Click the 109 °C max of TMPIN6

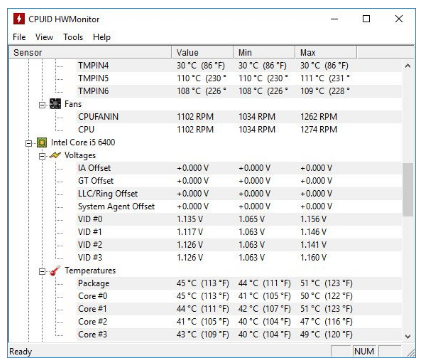[x=325, y=91]
